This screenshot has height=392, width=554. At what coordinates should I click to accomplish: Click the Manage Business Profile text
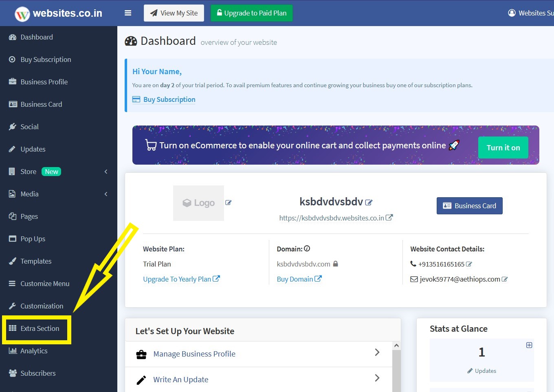click(194, 354)
